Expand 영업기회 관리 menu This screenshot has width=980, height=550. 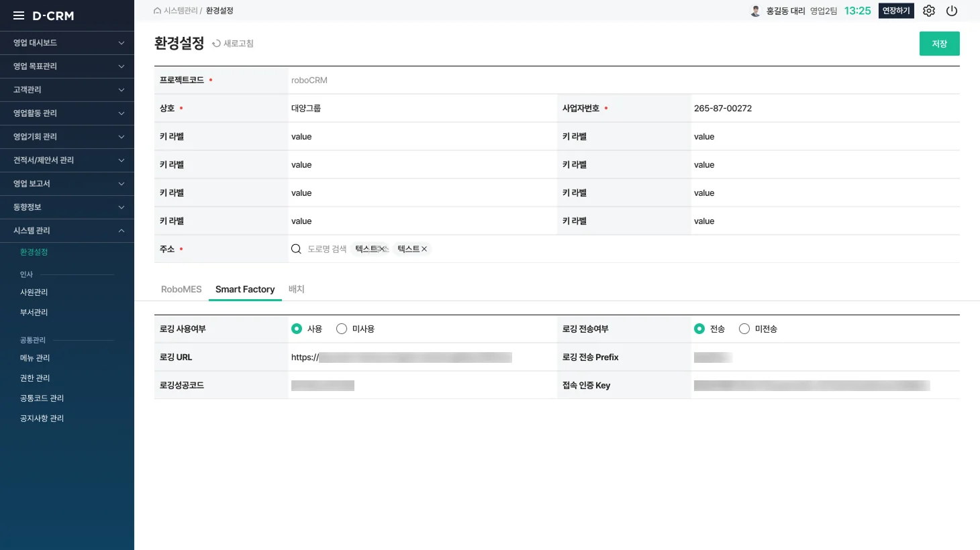click(67, 137)
